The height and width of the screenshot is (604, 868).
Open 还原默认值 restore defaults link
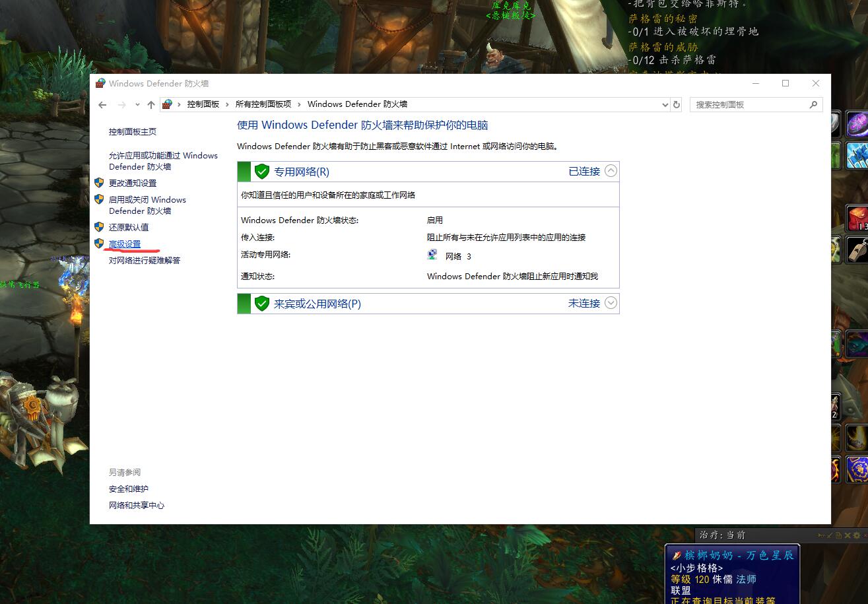(129, 227)
